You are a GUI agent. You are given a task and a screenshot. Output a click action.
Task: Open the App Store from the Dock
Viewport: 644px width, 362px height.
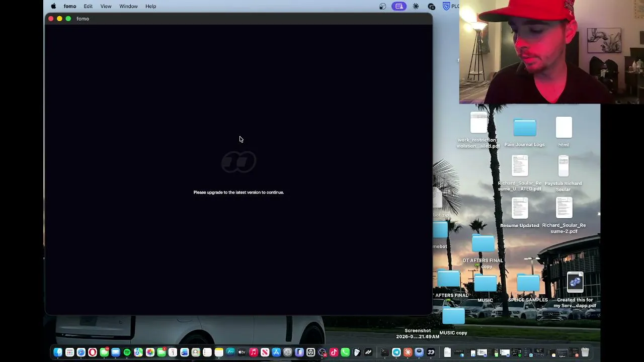point(276,352)
